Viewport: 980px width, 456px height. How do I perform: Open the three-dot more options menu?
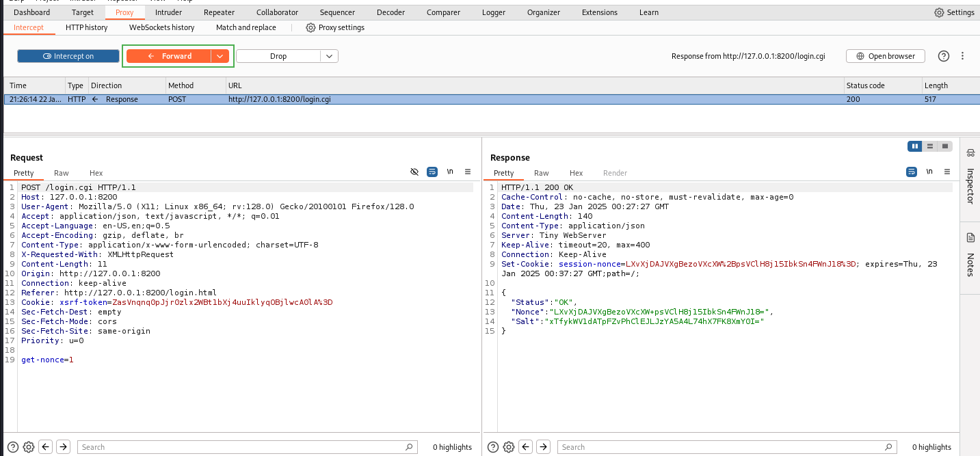[x=963, y=56]
